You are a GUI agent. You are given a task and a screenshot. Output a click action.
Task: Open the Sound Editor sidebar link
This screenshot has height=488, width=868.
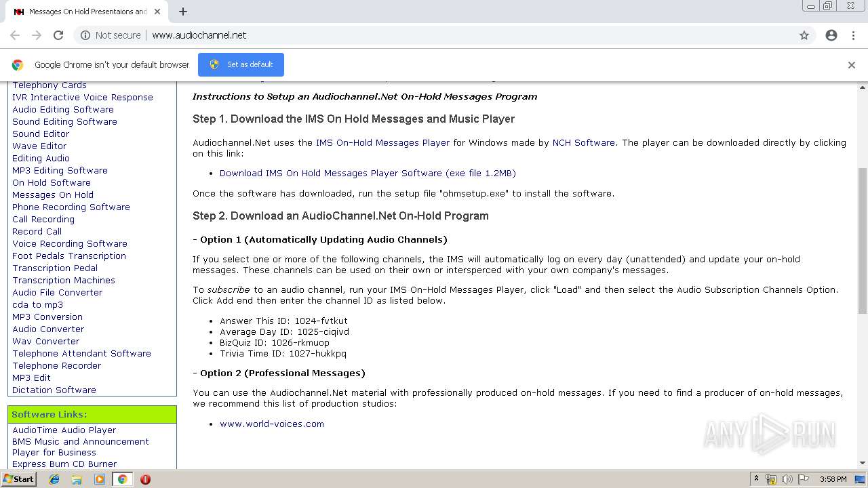pos(41,134)
